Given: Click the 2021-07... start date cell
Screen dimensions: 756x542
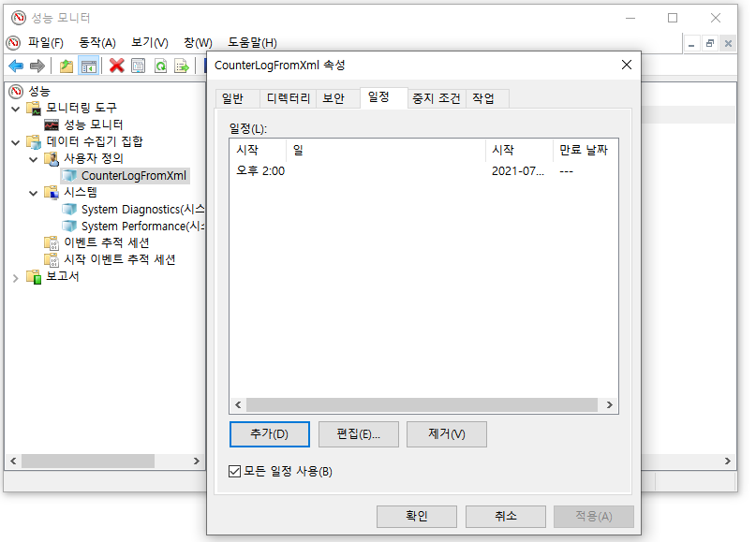Looking at the screenshot, I should pos(518,171).
